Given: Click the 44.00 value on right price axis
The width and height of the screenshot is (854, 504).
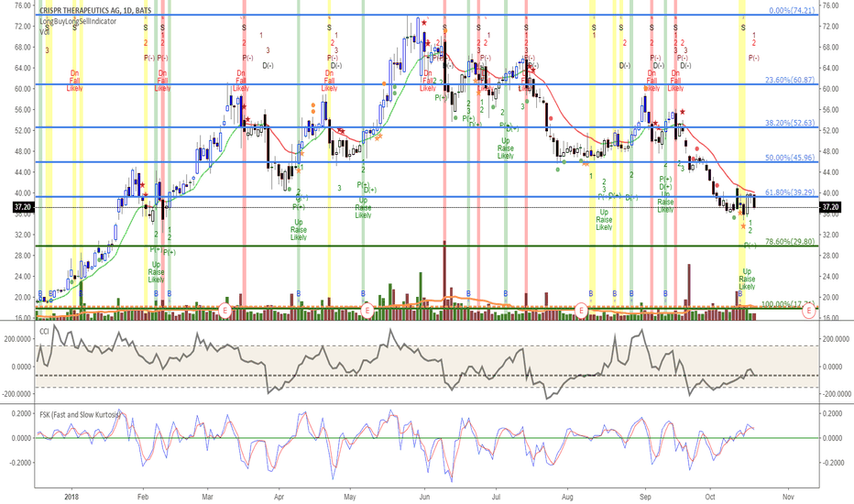Looking at the screenshot, I should pos(830,172).
